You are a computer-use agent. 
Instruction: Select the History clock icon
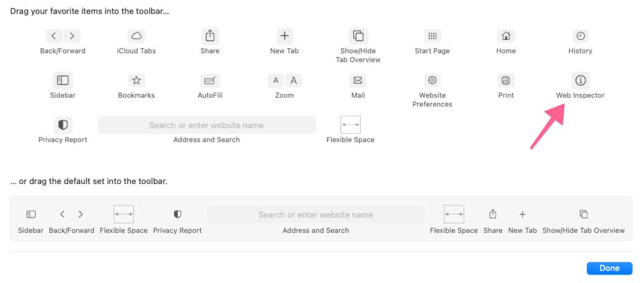(x=580, y=36)
